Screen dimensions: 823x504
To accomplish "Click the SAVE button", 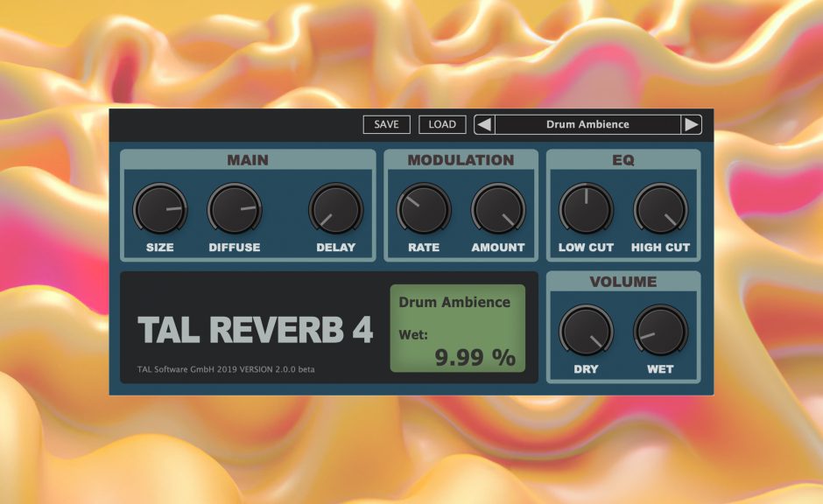I will pos(385,124).
